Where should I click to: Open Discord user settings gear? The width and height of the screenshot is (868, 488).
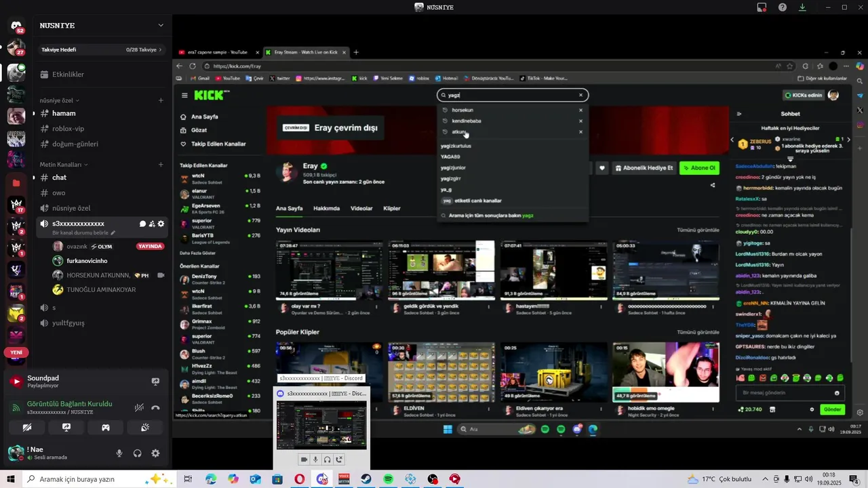155,453
